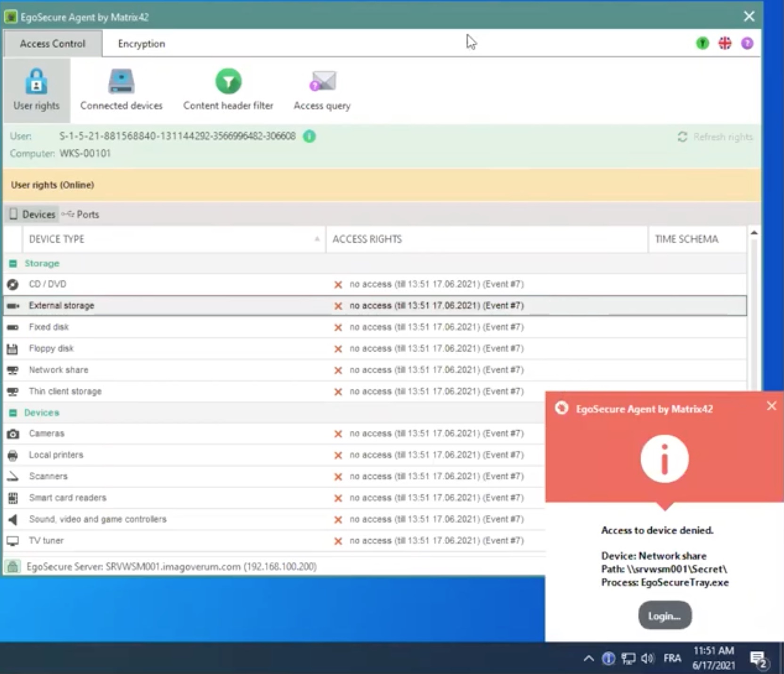Select the Devices sub-tab
This screenshot has height=674, width=784.
click(33, 214)
